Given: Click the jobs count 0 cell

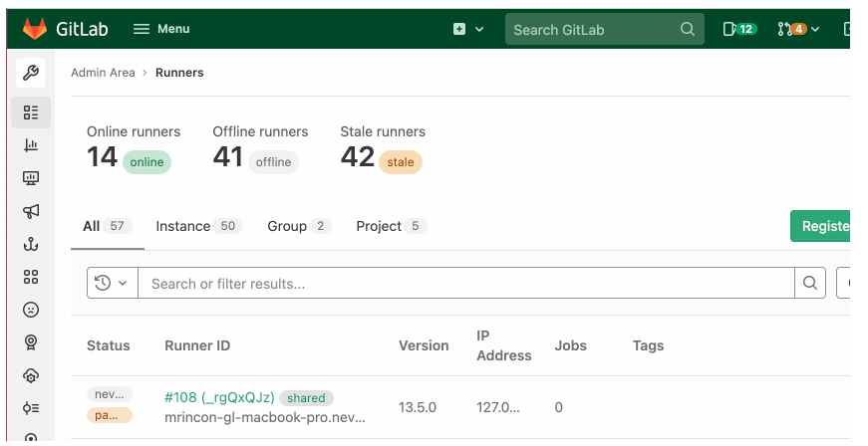Looking at the screenshot, I should (x=558, y=407).
